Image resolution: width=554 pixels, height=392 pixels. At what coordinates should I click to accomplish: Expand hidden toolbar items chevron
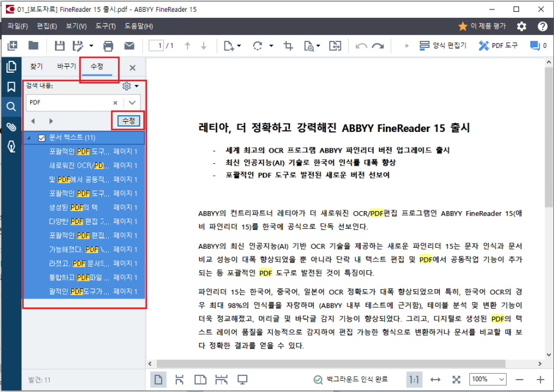[406, 46]
